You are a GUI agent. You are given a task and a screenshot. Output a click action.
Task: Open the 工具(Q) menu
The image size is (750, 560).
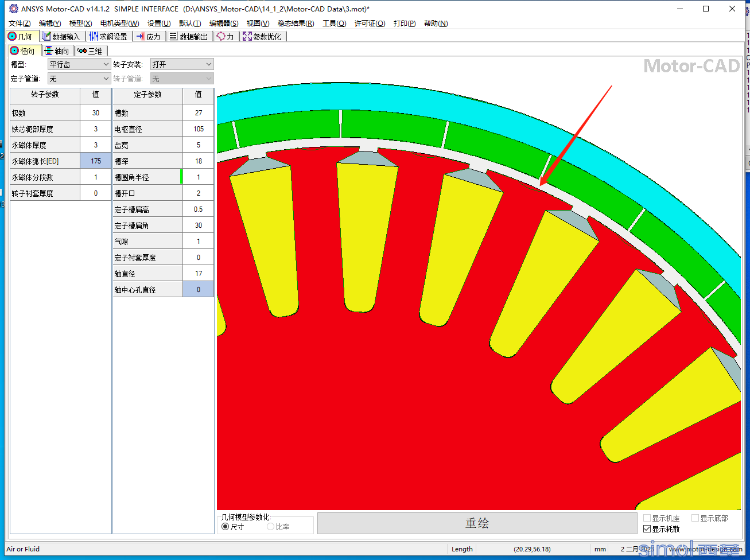tap(334, 23)
